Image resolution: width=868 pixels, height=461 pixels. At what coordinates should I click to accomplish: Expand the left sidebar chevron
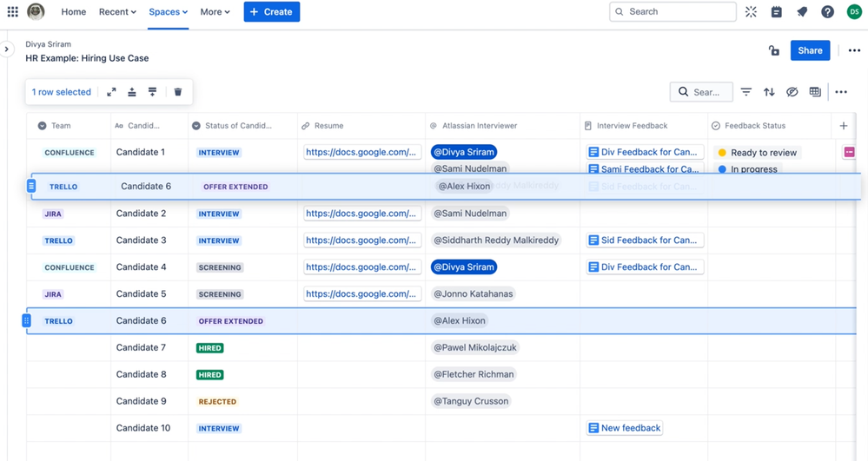(x=7, y=49)
